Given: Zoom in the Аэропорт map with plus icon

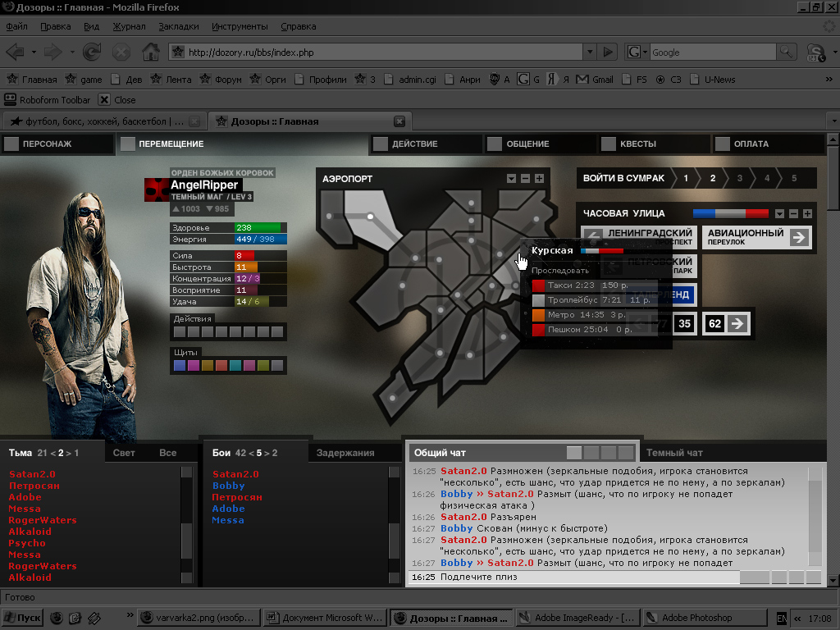Looking at the screenshot, I should tap(540, 178).
